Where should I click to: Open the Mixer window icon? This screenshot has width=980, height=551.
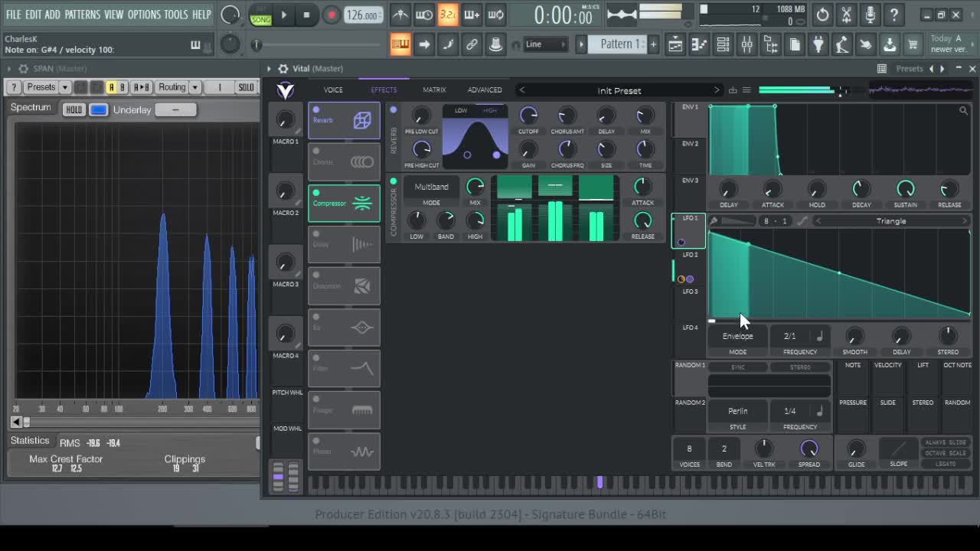[746, 44]
